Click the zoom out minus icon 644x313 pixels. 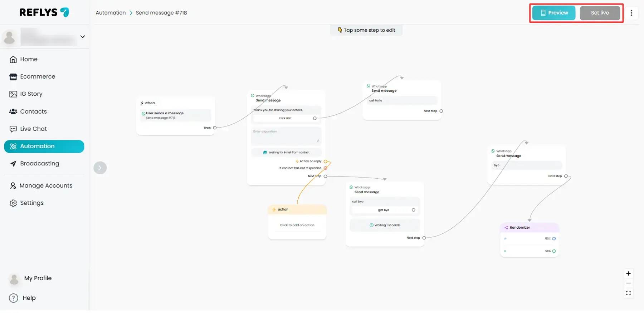pos(628,283)
